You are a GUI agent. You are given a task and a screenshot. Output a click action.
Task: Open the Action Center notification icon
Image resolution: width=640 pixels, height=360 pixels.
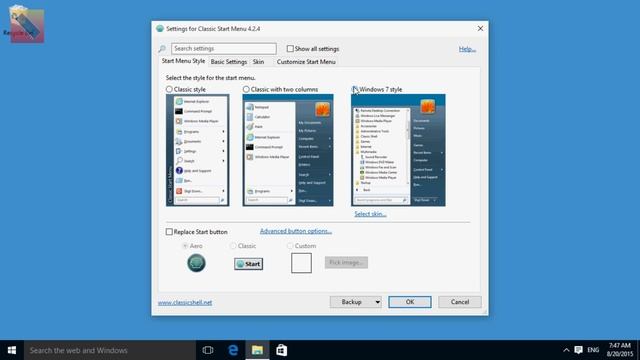(x=578, y=350)
